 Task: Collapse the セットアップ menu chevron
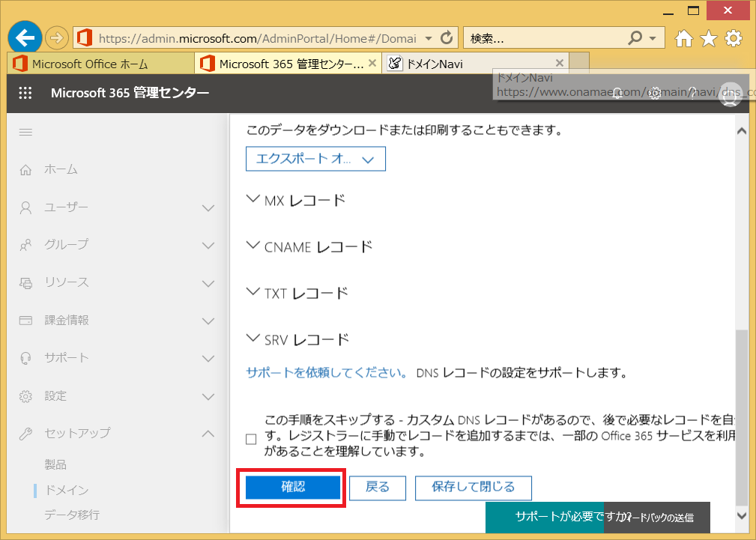click(208, 434)
